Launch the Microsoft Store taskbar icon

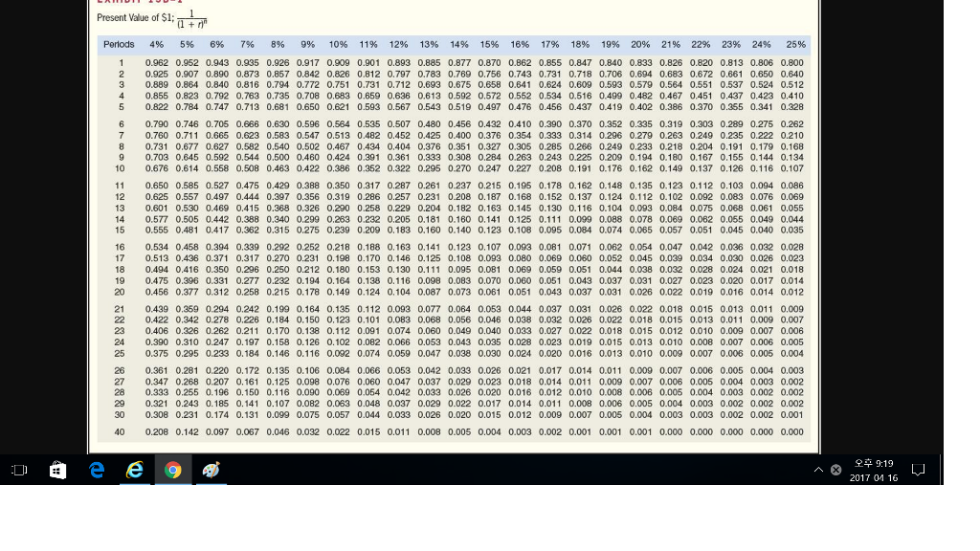pyautogui.click(x=57, y=470)
